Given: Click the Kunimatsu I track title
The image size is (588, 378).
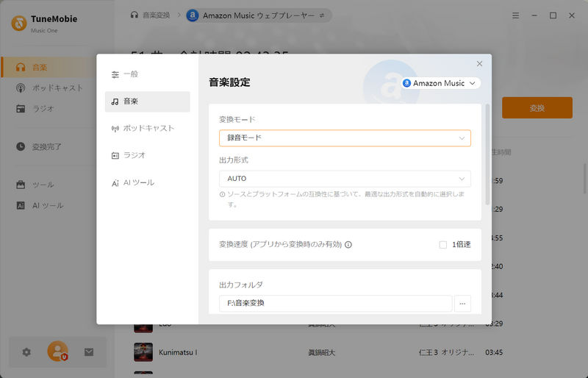Looking at the screenshot, I should pyautogui.click(x=178, y=352).
